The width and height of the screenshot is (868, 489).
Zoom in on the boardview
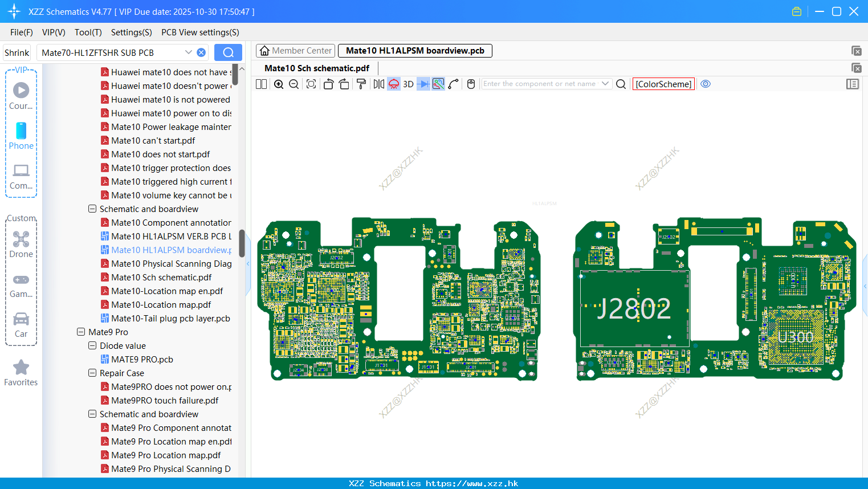[x=279, y=84]
